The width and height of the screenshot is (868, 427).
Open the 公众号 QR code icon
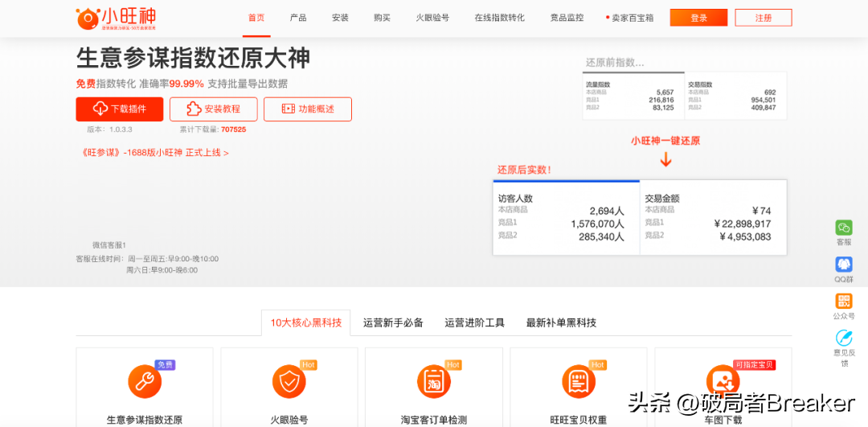(844, 302)
